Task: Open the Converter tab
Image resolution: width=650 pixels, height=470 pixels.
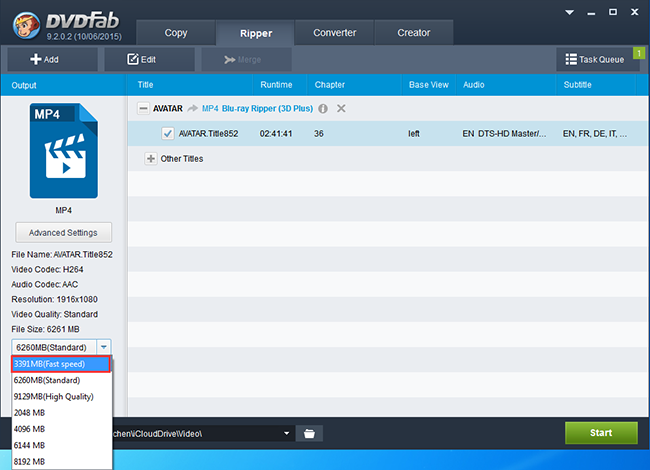Action: pos(335,33)
